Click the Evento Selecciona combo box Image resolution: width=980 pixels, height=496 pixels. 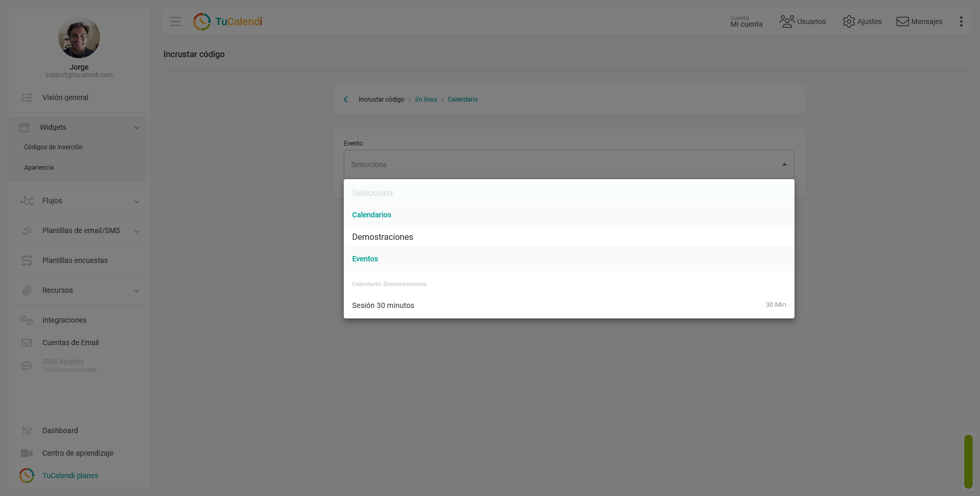tap(569, 164)
